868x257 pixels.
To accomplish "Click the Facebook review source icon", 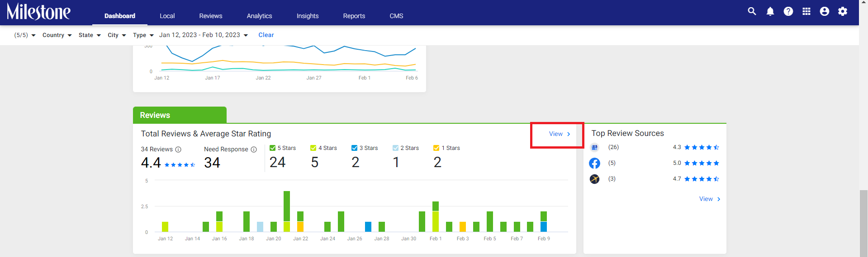I will (595, 163).
